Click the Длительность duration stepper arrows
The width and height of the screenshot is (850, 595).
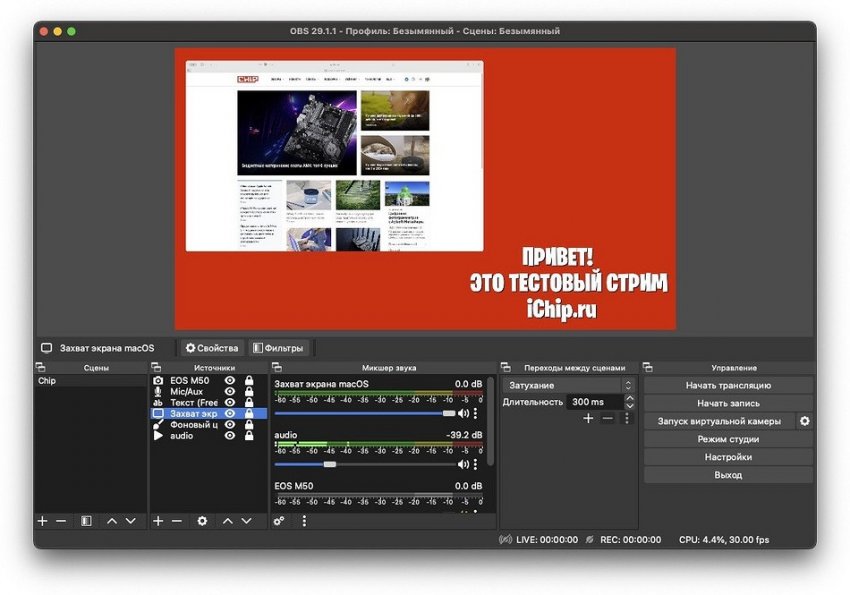point(628,402)
